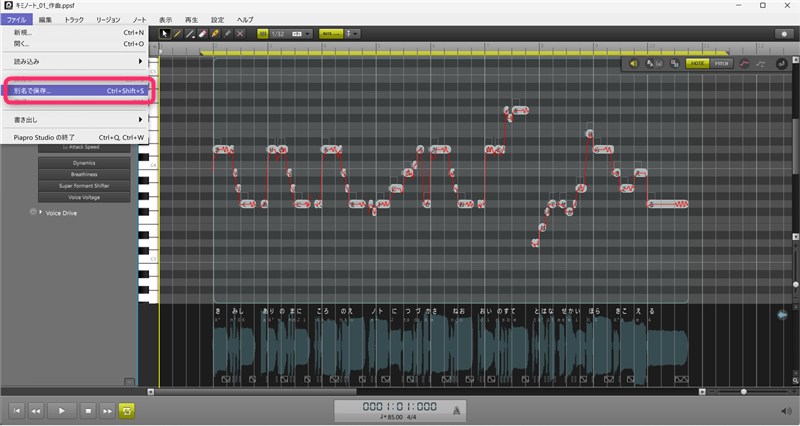
Task: Toggle the yellow grid snap button
Action: 262,34
